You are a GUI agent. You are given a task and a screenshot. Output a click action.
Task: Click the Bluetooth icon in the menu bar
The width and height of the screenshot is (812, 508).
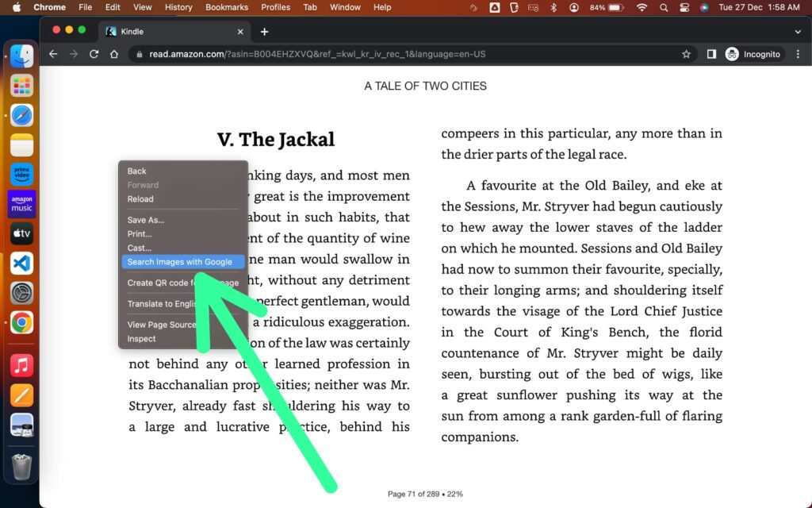point(552,8)
